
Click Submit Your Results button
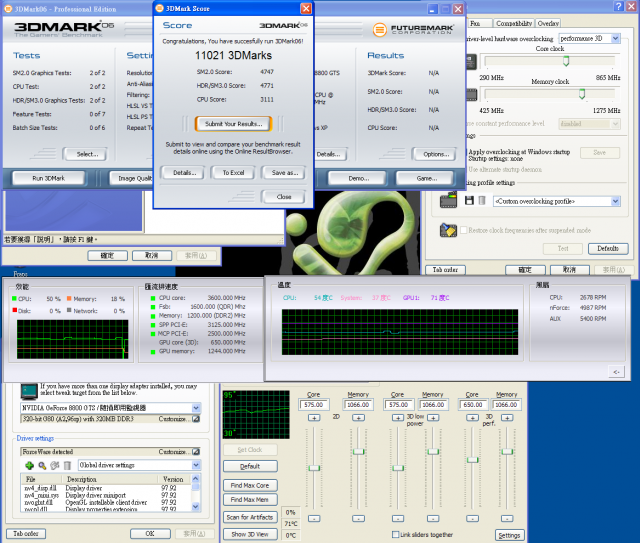[x=233, y=124]
